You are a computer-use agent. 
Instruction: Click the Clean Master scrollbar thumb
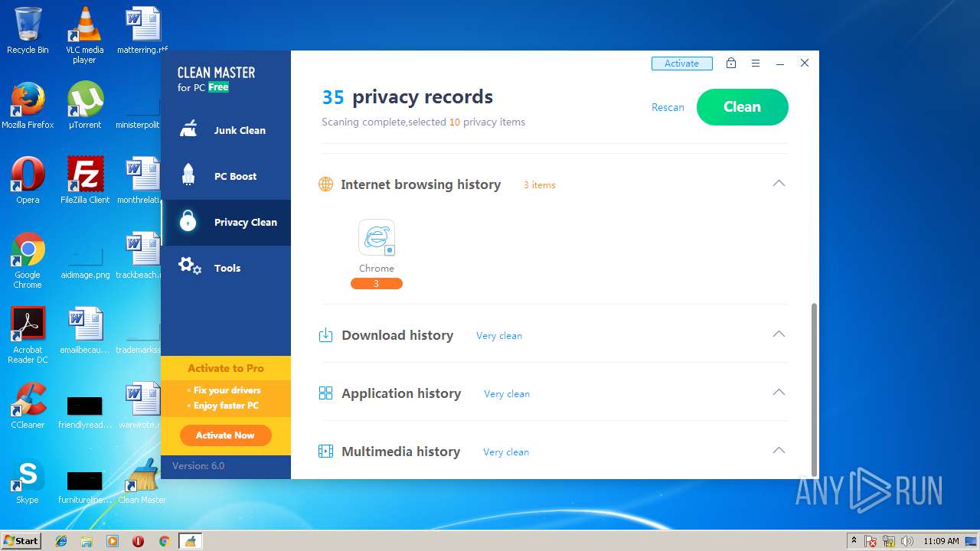pyautogui.click(x=814, y=389)
